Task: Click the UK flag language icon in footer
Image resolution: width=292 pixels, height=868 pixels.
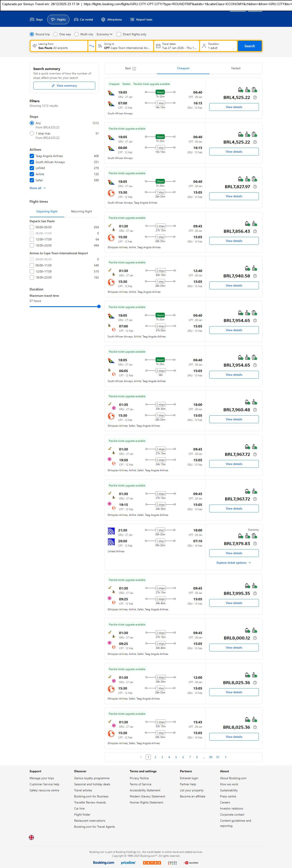Action: point(31,837)
